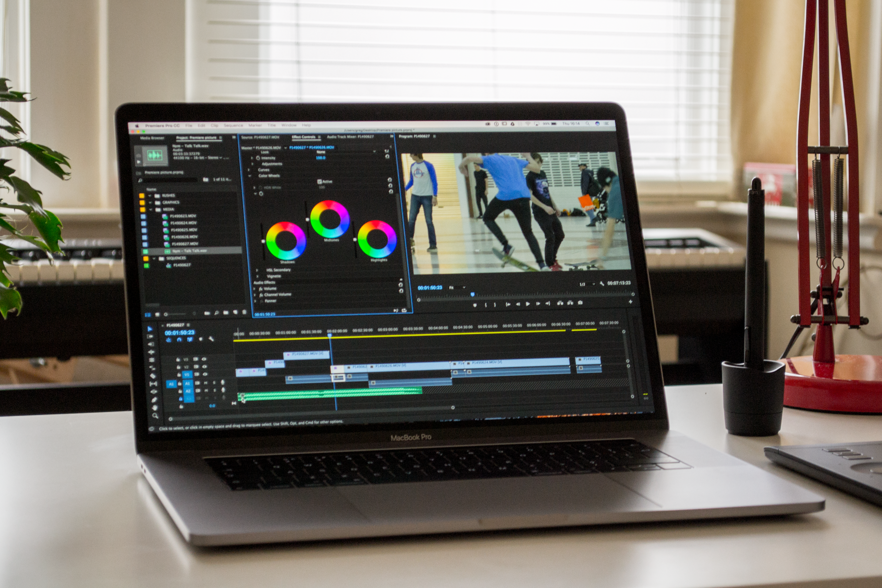The height and width of the screenshot is (588, 882).
Task: Click Go to Out point button
Action: (548, 303)
